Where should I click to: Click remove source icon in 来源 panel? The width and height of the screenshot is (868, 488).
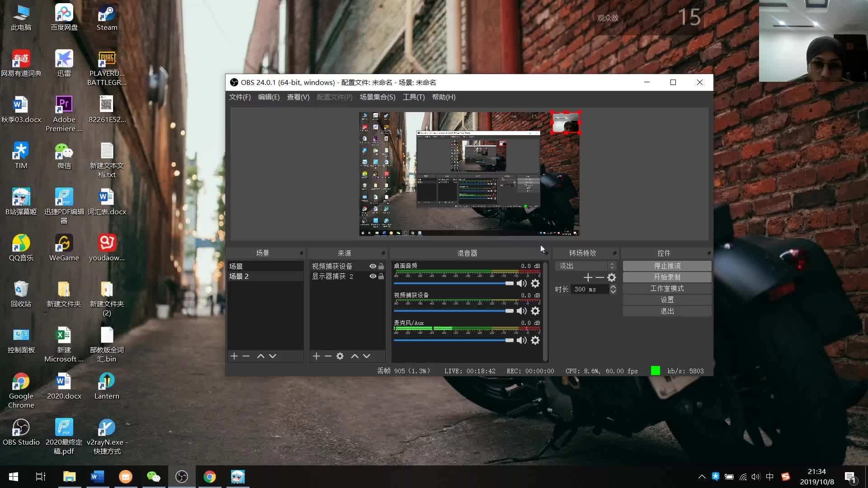click(328, 356)
